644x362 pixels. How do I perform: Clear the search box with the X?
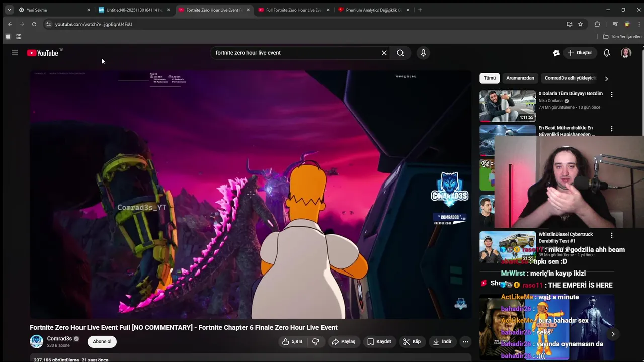[384, 53]
